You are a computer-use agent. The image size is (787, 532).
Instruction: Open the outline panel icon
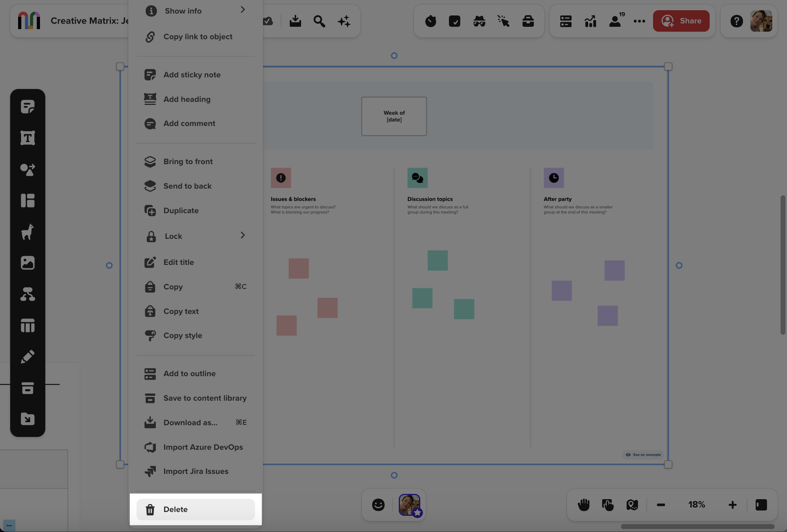coord(565,21)
